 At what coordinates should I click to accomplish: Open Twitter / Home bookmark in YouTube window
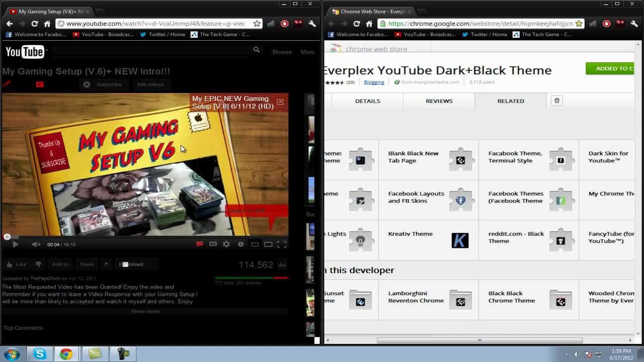tap(163, 34)
